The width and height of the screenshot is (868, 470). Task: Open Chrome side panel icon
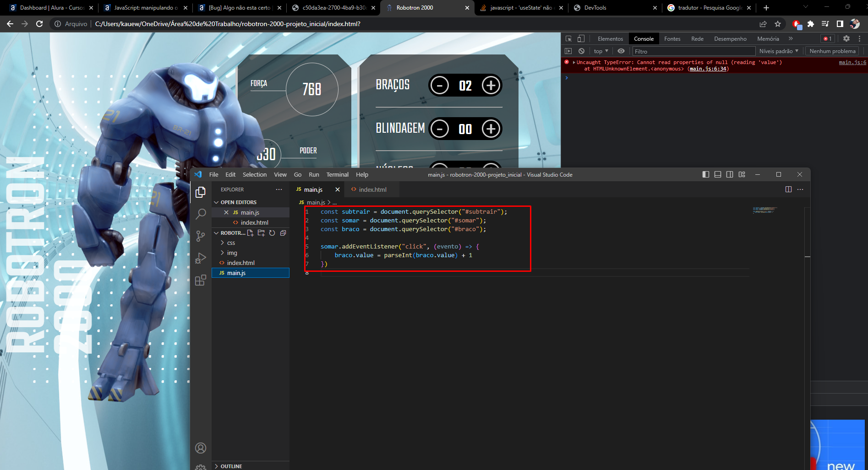pyautogui.click(x=840, y=24)
